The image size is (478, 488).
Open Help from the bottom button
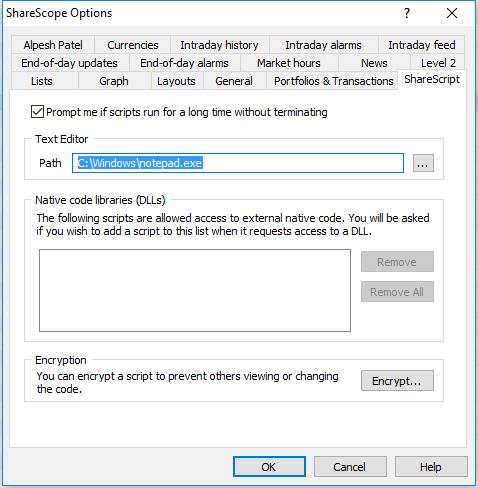coord(431,467)
